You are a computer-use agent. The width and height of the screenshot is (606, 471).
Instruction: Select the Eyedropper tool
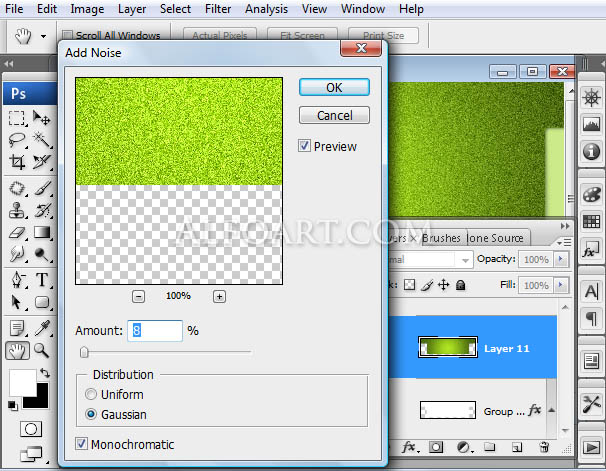(41, 328)
